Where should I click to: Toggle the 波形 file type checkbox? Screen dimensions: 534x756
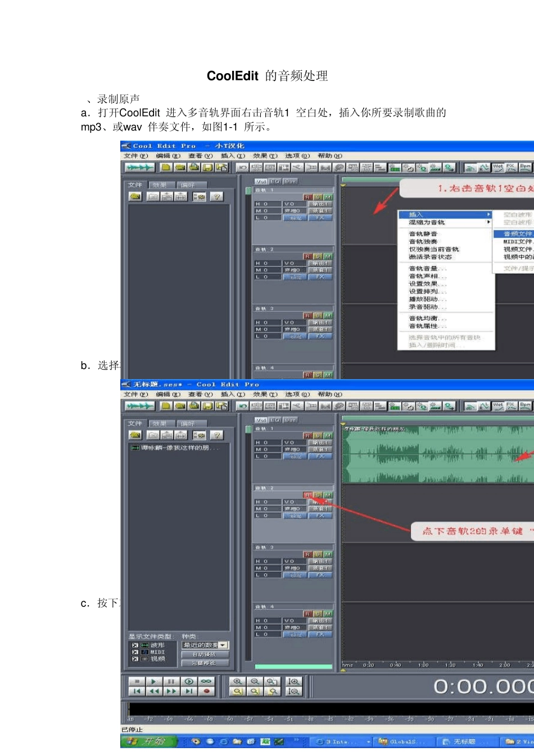coord(135,645)
